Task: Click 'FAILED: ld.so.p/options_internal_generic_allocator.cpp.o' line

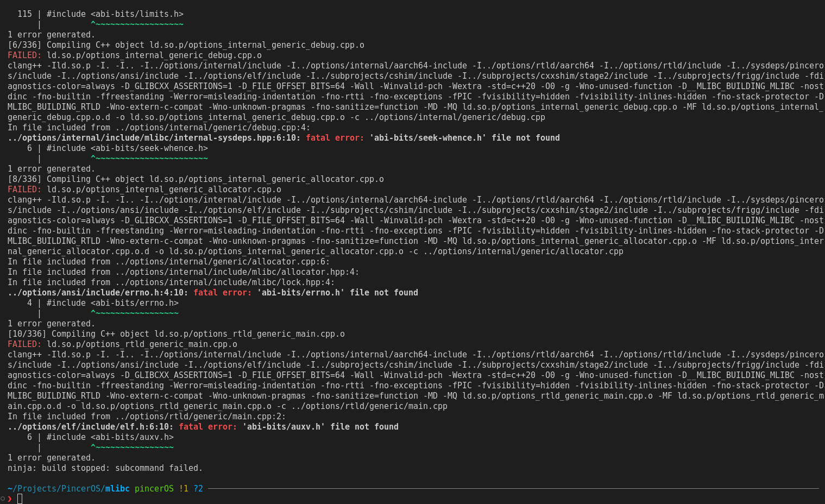Action: point(144,190)
